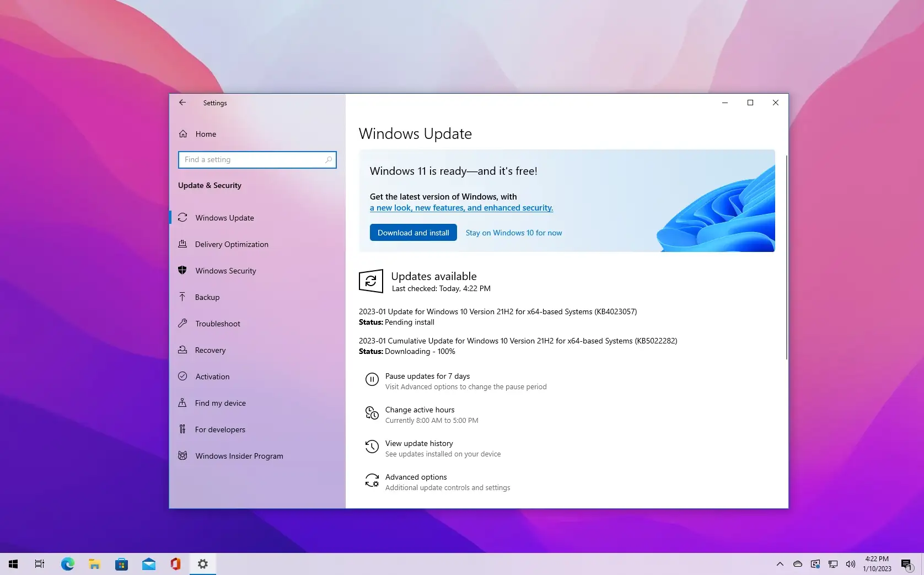This screenshot has height=575, width=924.
Task: Open Microsoft Store from taskbar
Action: point(122,564)
